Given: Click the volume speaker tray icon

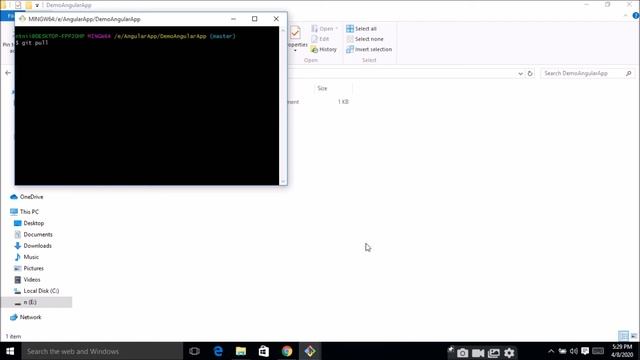Looking at the screenshot, I should [573, 351].
